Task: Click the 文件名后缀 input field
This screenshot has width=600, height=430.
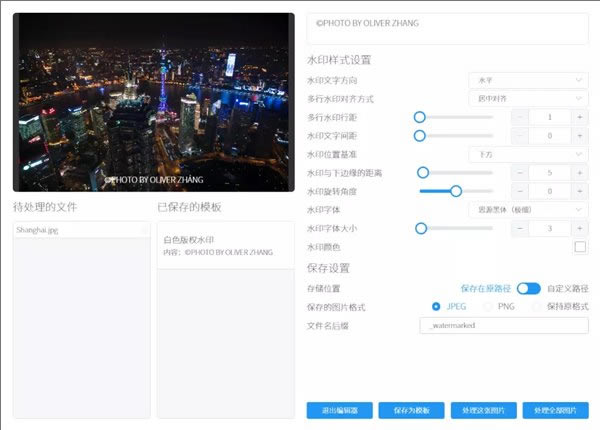Action: (x=504, y=326)
